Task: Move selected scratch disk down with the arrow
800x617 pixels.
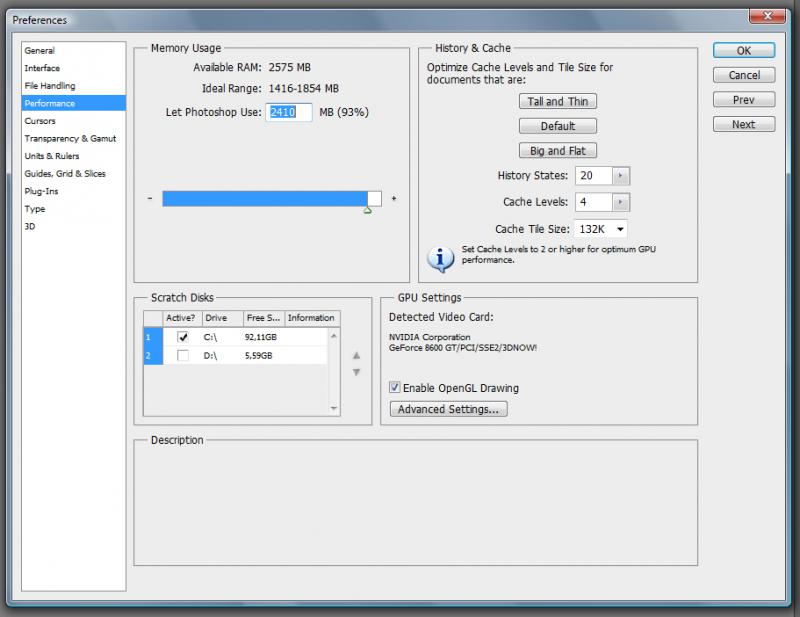Action: pos(356,372)
